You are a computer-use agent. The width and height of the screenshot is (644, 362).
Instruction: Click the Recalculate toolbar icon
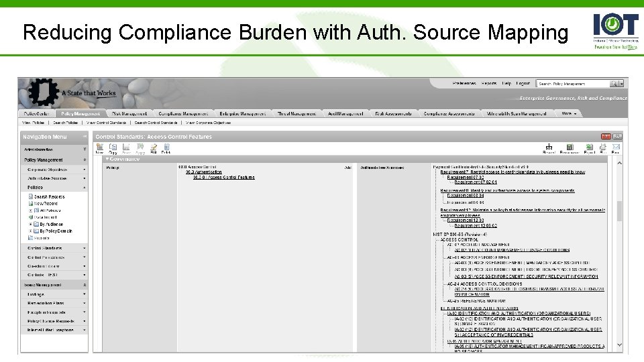(x=570, y=147)
